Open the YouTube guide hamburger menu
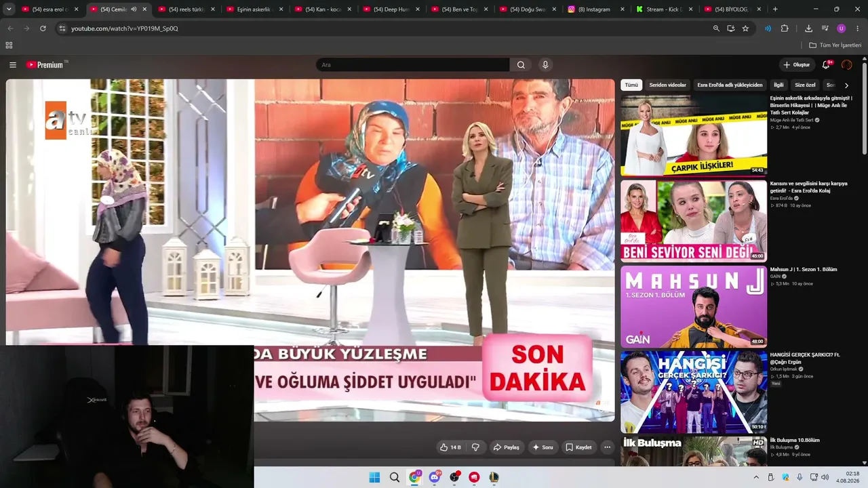 [x=13, y=65]
